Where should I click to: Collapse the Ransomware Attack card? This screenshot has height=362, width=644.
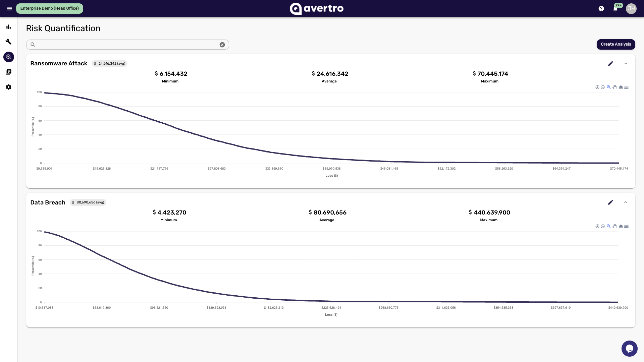tap(626, 64)
